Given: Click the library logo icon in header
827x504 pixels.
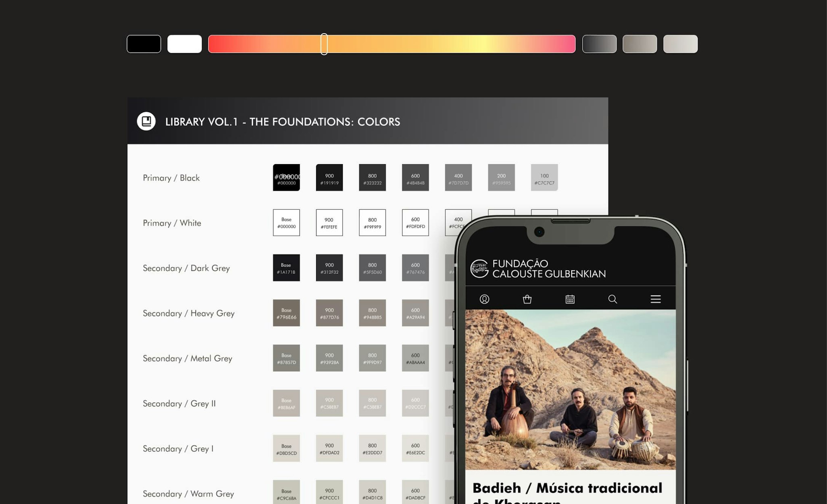Looking at the screenshot, I should click(146, 121).
